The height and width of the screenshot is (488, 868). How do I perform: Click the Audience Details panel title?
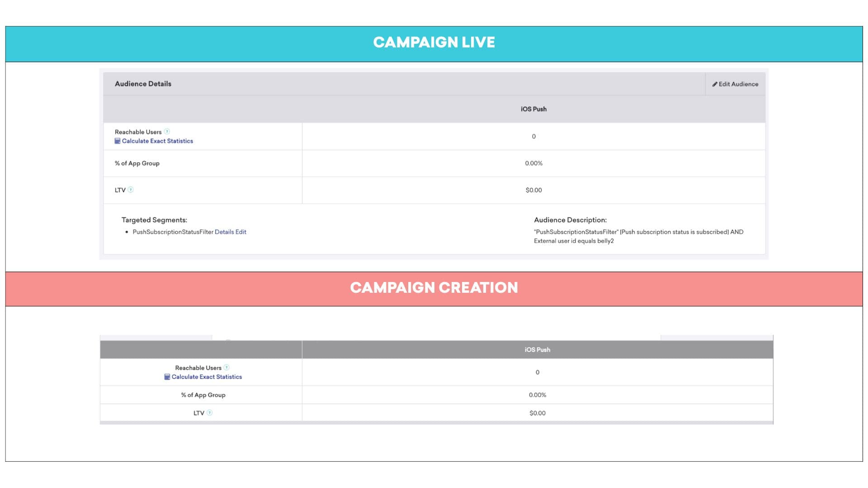click(143, 84)
